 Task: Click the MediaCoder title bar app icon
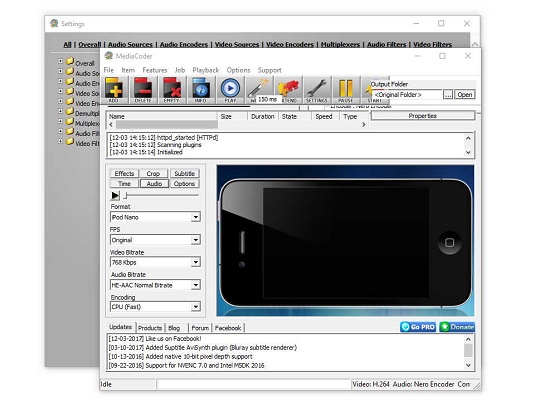pos(109,56)
